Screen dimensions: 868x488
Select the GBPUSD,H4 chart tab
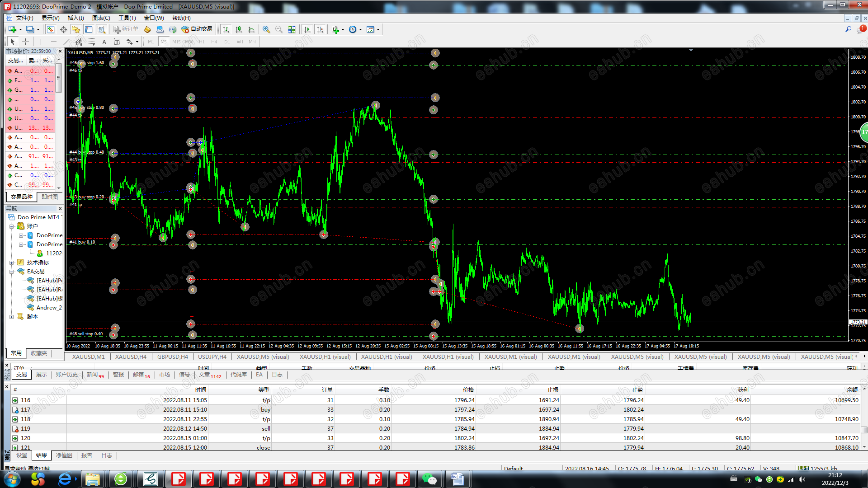pyautogui.click(x=172, y=357)
